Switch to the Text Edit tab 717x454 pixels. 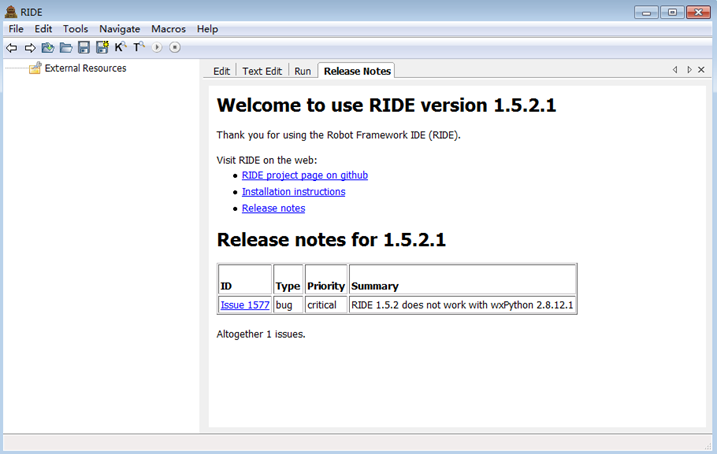click(x=262, y=71)
